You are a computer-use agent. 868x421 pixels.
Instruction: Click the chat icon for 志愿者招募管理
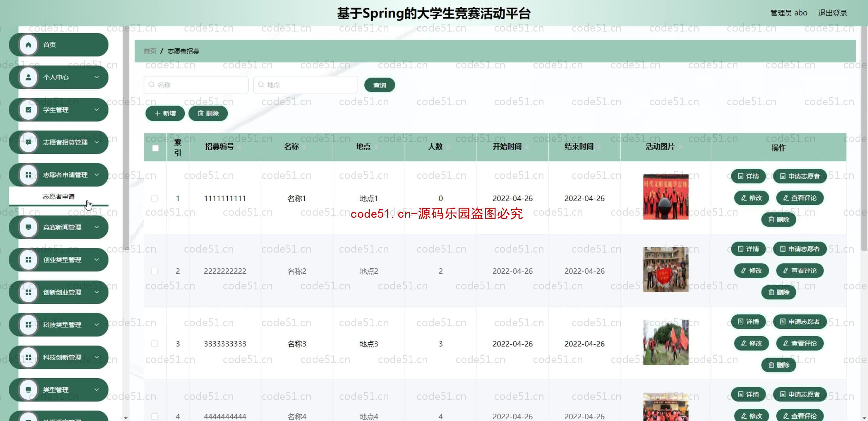point(28,142)
